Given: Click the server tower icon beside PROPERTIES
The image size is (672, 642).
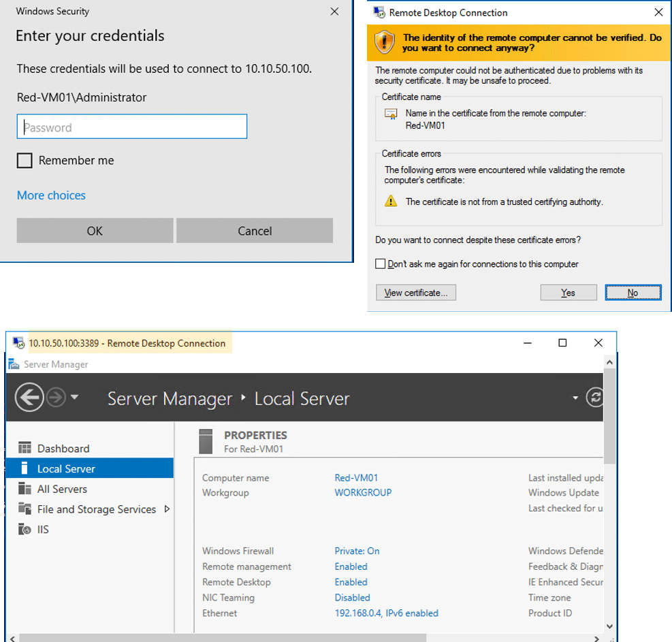Looking at the screenshot, I should click(206, 441).
